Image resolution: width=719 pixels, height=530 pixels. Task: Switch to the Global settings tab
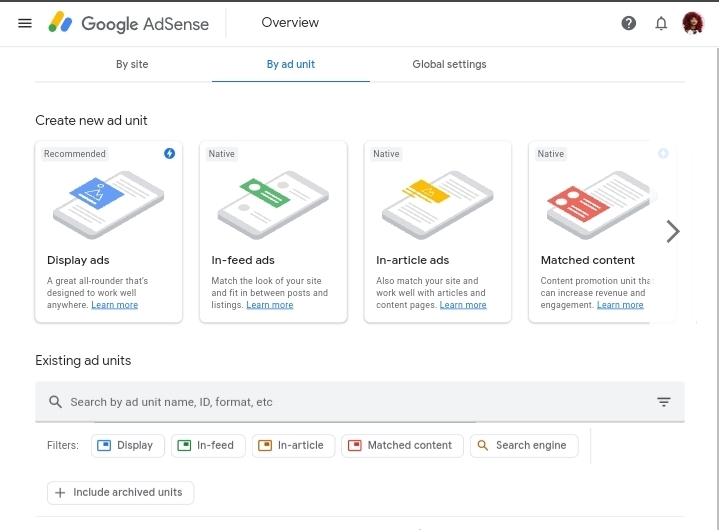coord(449,65)
